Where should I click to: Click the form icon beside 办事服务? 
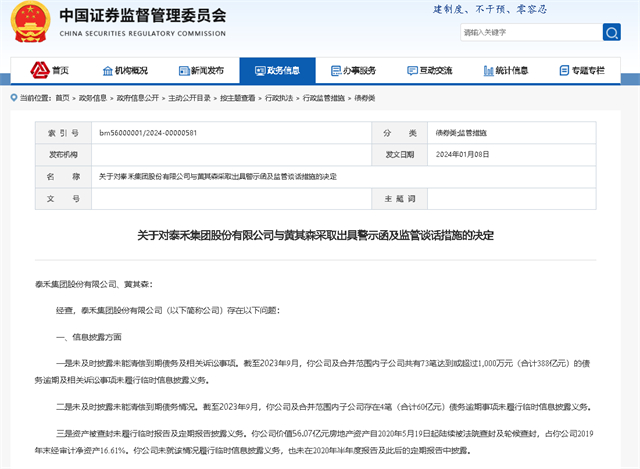pos(336,71)
